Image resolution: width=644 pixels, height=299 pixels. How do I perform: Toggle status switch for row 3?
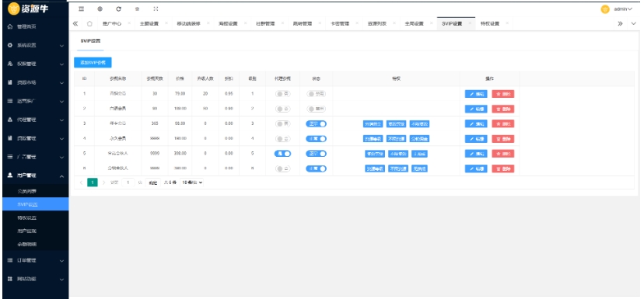317,123
